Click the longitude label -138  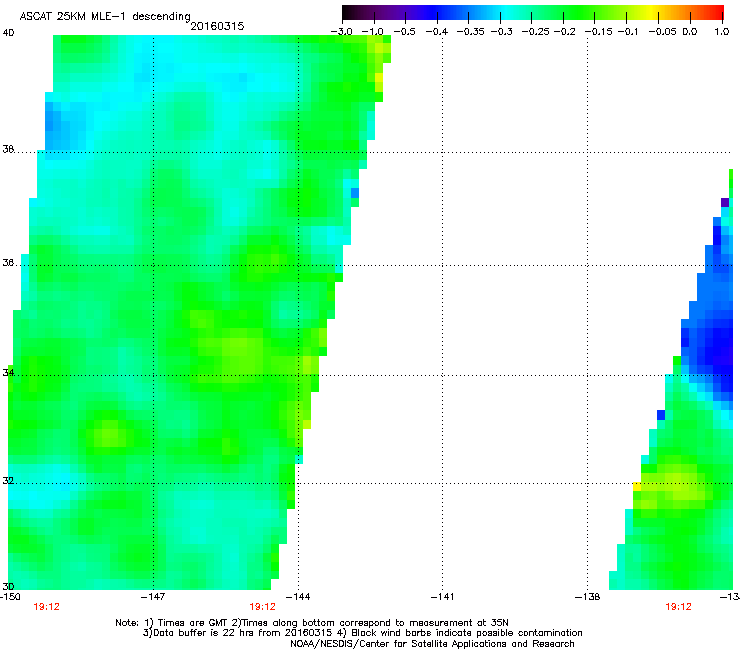click(588, 597)
